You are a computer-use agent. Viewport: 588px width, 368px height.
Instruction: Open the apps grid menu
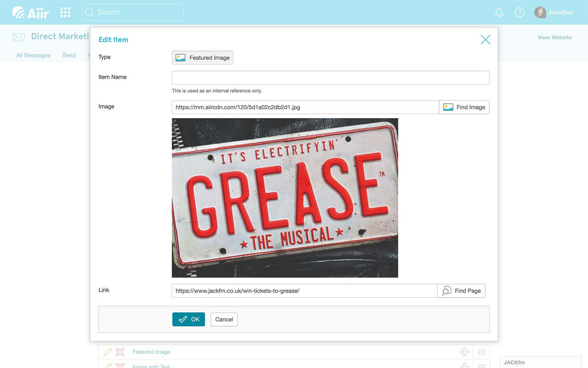pyautogui.click(x=65, y=12)
